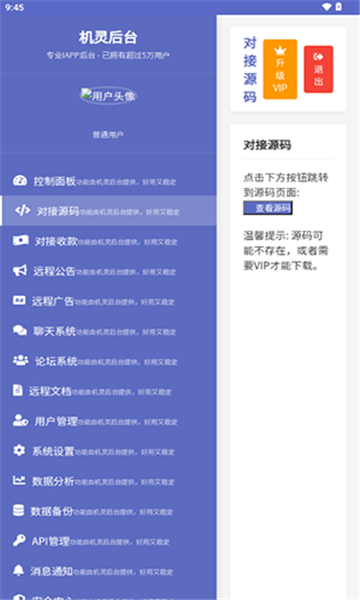Click the chat bubbles icon for 聊天系统
The image size is (360, 600).
click(x=20, y=330)
